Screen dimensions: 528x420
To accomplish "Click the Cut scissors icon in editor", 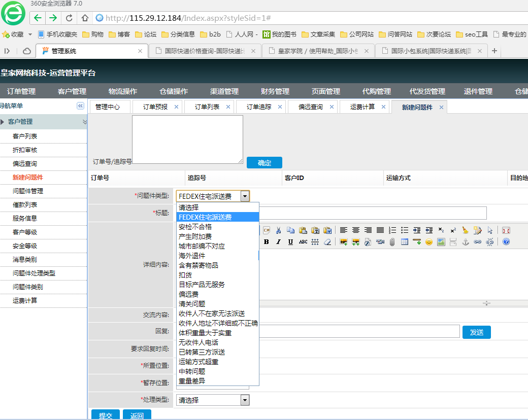I will click(x=279, y=230).
